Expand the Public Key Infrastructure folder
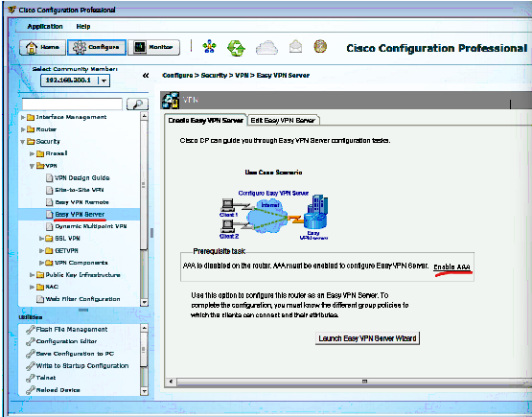The width and height of the screenshot is (532, 417). [33, 275]
